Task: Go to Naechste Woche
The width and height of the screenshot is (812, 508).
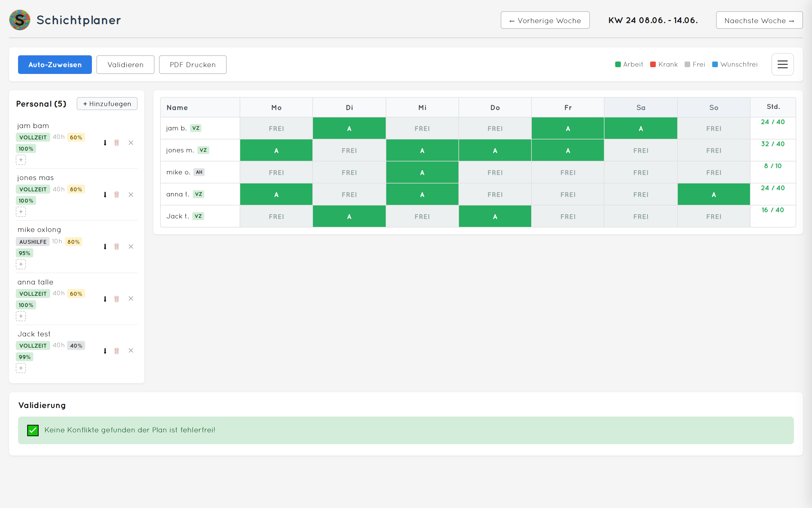Action: (759, 20)
